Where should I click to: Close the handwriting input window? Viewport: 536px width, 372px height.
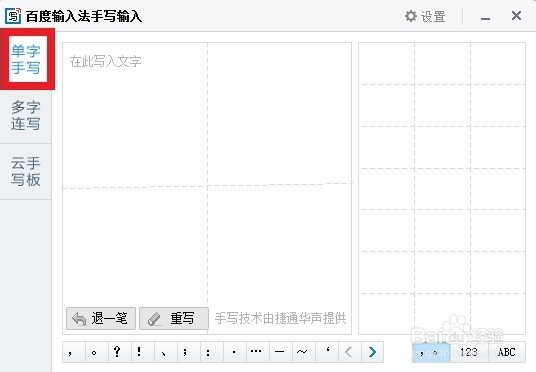pos(516,15)
